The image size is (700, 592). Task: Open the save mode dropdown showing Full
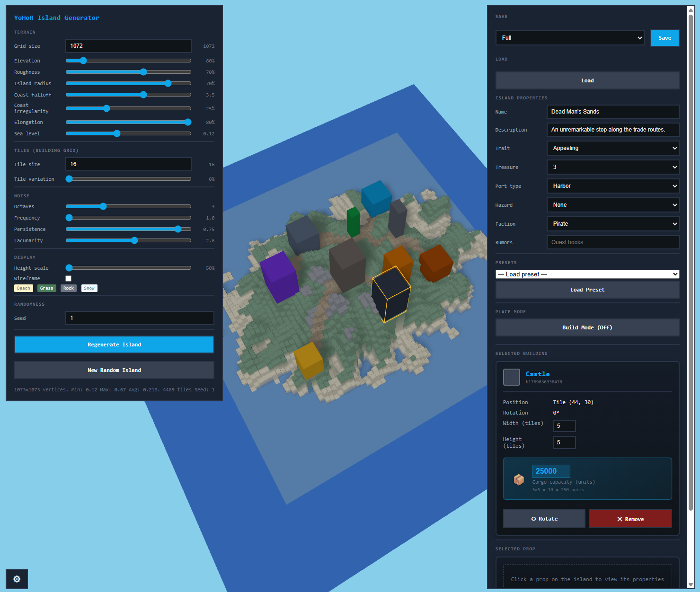coord(569,38)
